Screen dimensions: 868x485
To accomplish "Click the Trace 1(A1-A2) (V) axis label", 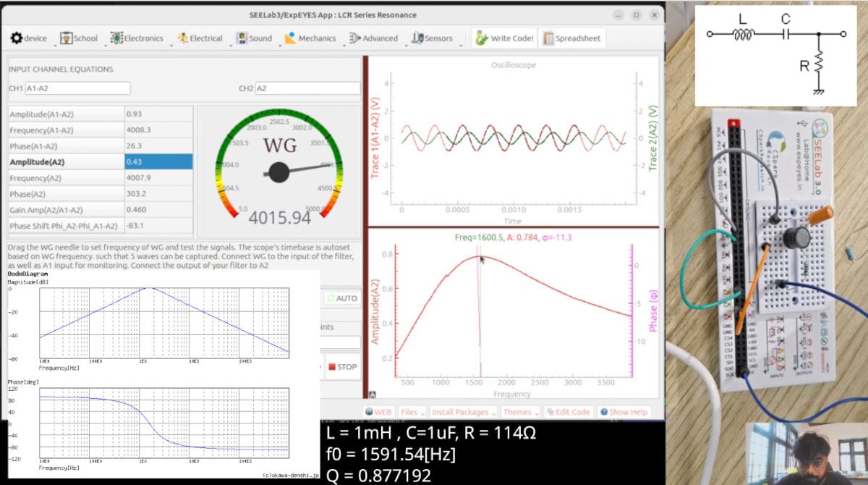I will point(375,138).
